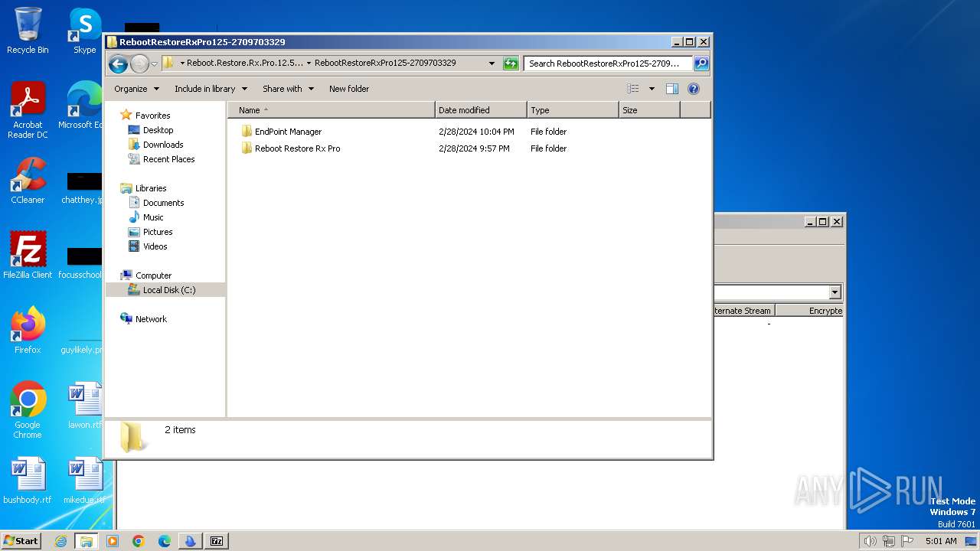
Task: Sort by the Date modified column header
Action: coord(481,110)
